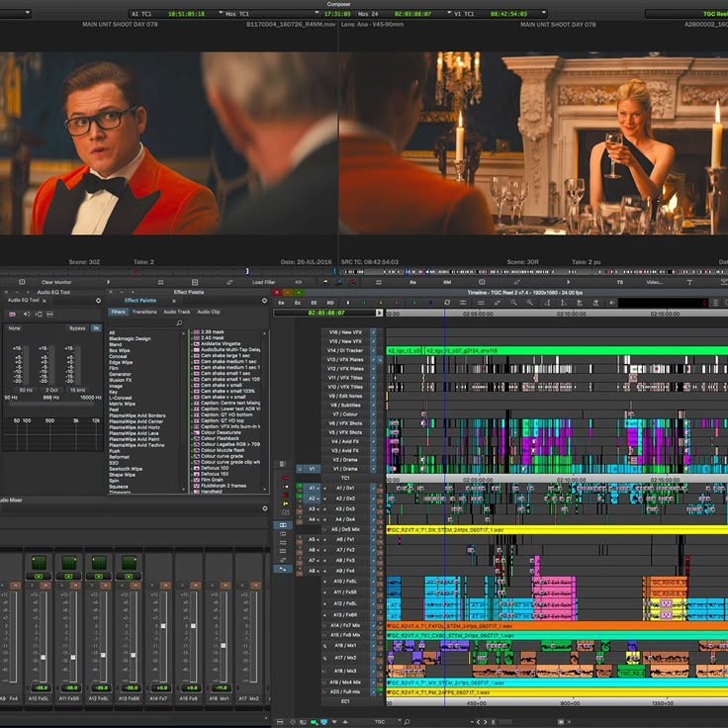Select the V16 / New VFX track
Screen dimensions: 728x728
click(345, 332)
